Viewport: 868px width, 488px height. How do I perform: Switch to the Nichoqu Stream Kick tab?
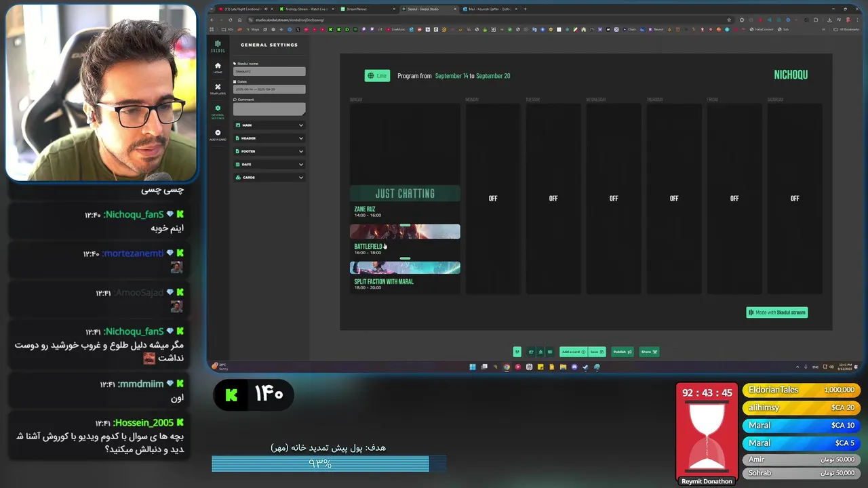point(307,9)
